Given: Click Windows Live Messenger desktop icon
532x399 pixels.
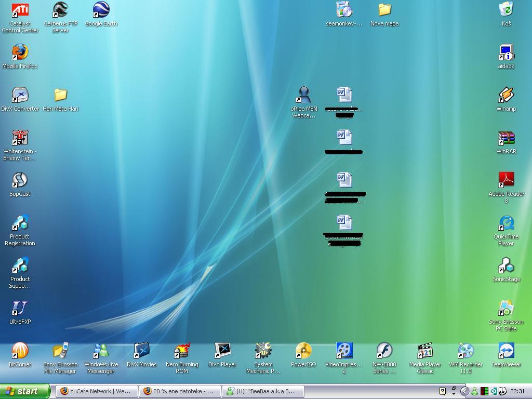Looking at the screenshot, I should pyautogui.click(x=101, y=351).
